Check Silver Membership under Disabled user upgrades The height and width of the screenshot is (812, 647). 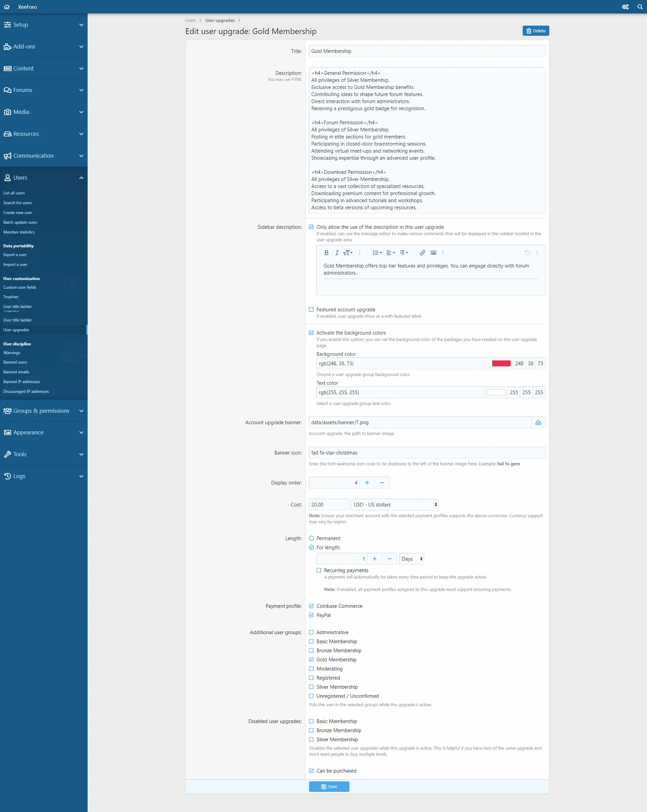(311, 739)
